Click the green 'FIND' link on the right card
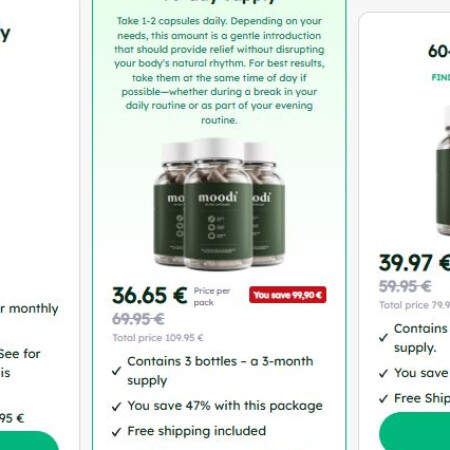The width and height of the screenshot is (450, 450). pyautogui.click(x=441, y=77)
